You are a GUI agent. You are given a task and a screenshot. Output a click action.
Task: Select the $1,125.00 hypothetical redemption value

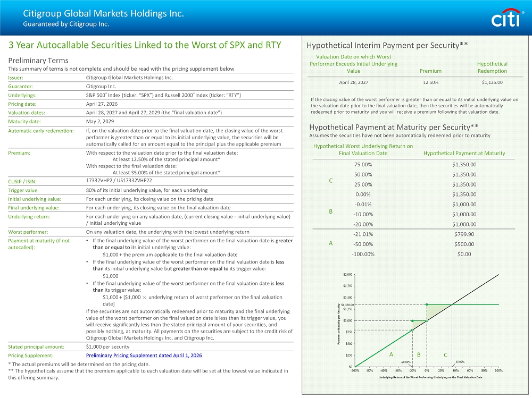(x=492, y=82)
